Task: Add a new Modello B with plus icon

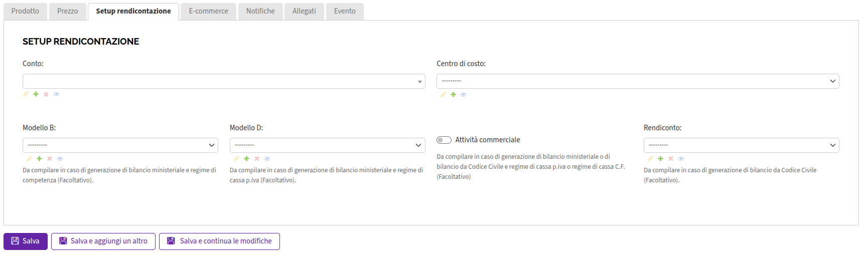Action: 39,159
